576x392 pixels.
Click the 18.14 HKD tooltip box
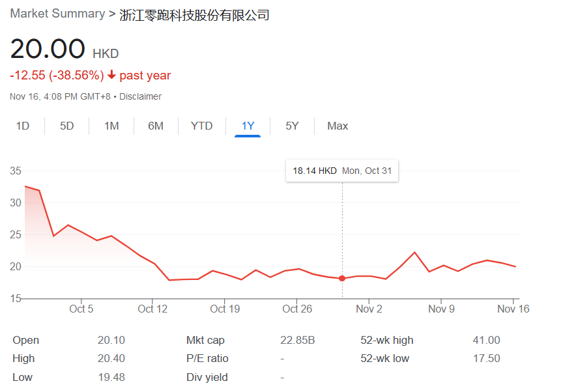342,171
